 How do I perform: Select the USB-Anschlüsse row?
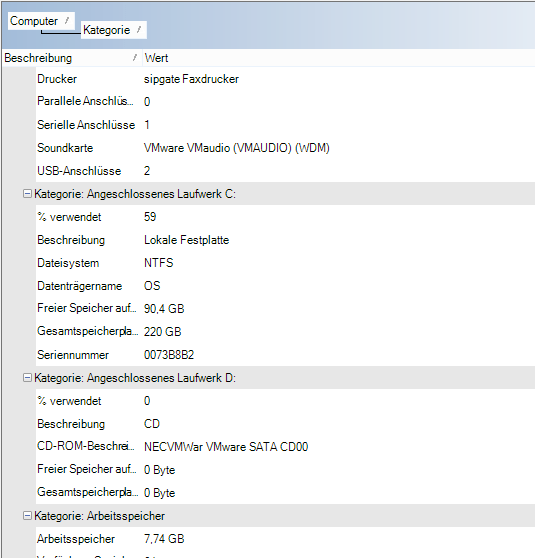tap(285, 171)
